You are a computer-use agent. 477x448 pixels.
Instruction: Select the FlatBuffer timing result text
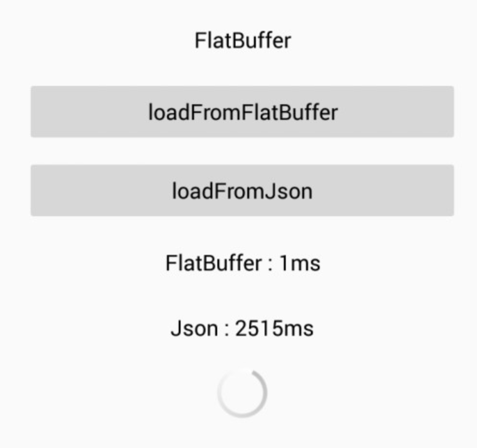point(243,263)
